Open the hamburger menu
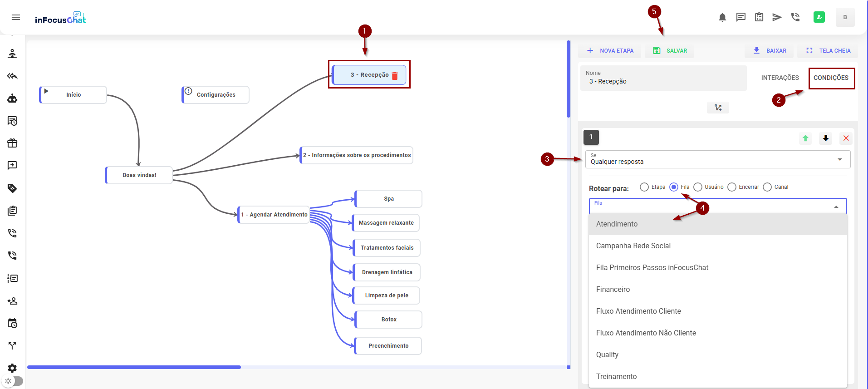868x389 pixels. pyautogui.click(x=16, y=17)
